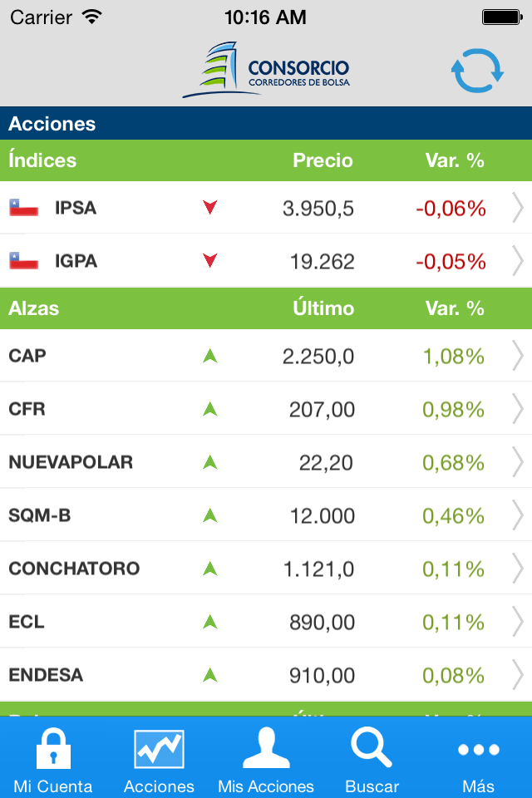Expand IPSA index details chevron
Image resolution: width=532 pixels, height=798 pixels.
coord(517,208)
